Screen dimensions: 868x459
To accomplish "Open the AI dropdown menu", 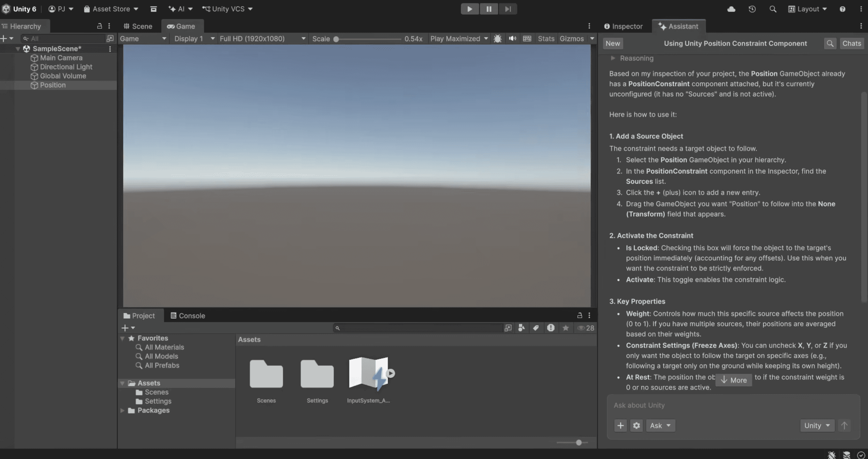I will point(180,9).
